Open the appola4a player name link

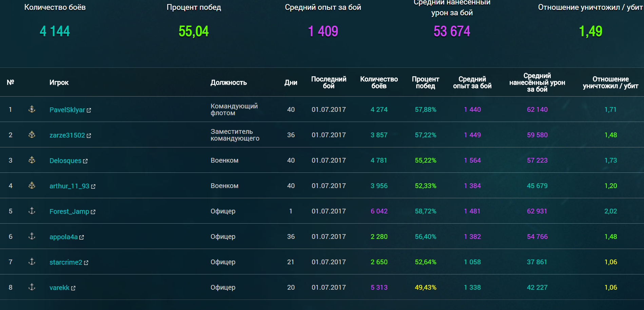(63, 237)
